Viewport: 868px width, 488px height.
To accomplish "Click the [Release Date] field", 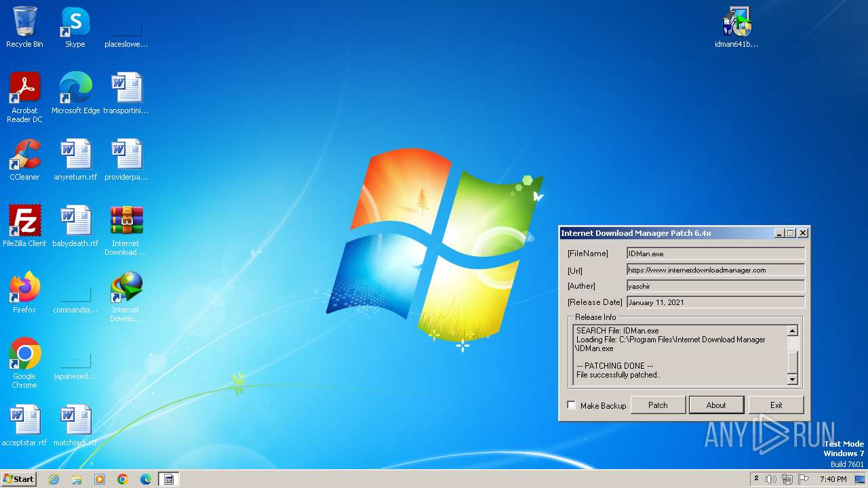I will [715, 302].
